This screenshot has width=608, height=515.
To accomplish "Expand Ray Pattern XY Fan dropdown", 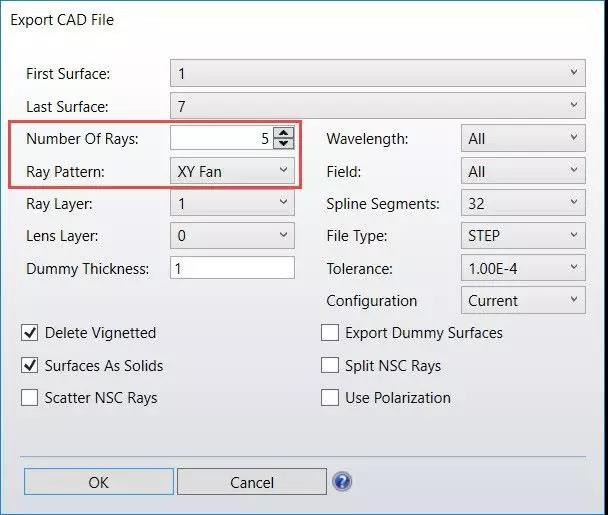I will tap(232, 171).
